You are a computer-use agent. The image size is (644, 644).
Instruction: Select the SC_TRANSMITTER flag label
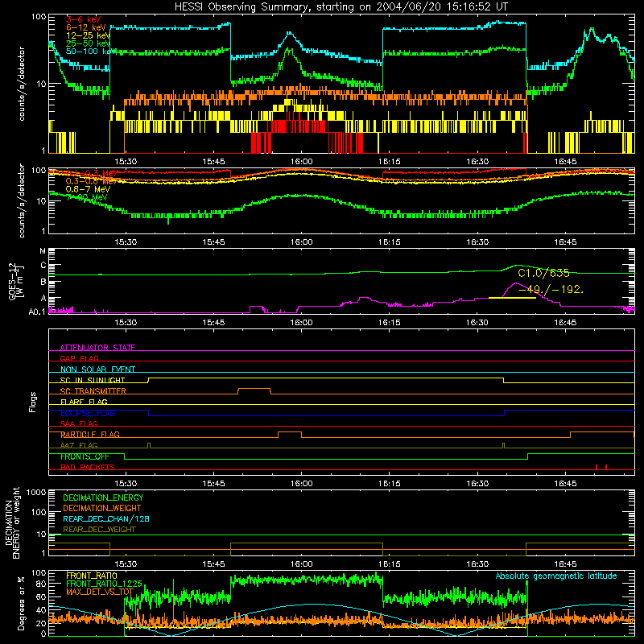[93, 391]
